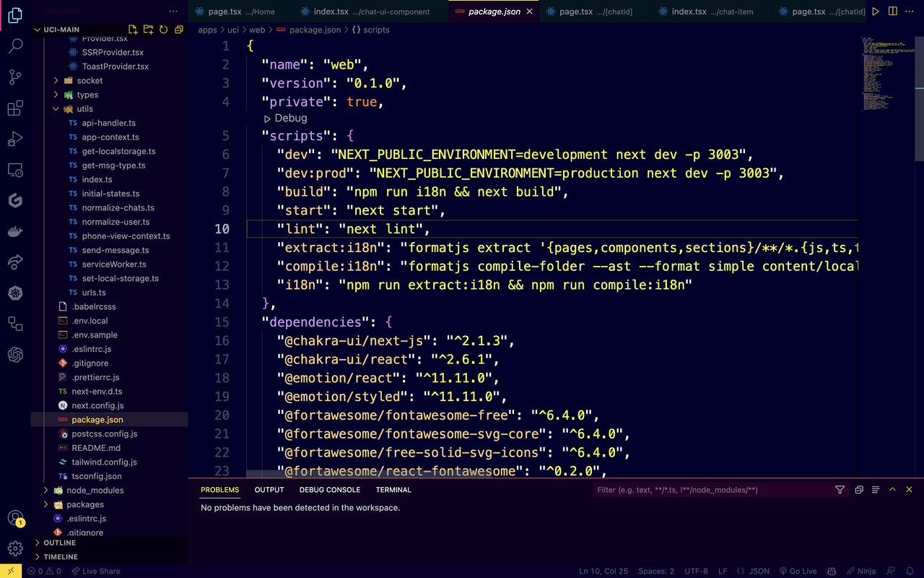
Task: Click the Problems filter text field
Action: (x=712, y=490)
